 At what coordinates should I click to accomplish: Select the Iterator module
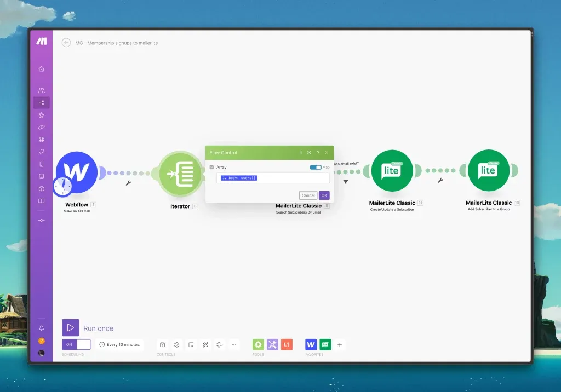(180, 174)
